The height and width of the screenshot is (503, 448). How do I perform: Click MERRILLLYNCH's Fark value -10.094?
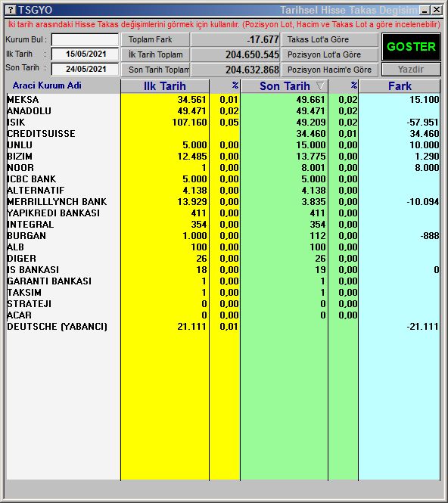pos(422,202)
